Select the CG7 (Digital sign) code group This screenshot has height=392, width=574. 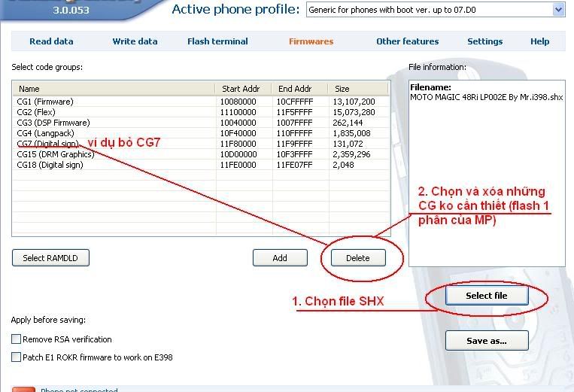pos(48,144)
